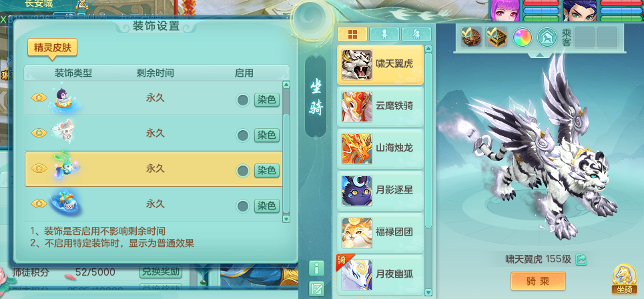Open the green info icon
Screen dimensions: 644x299
click(x=316, y=268)
